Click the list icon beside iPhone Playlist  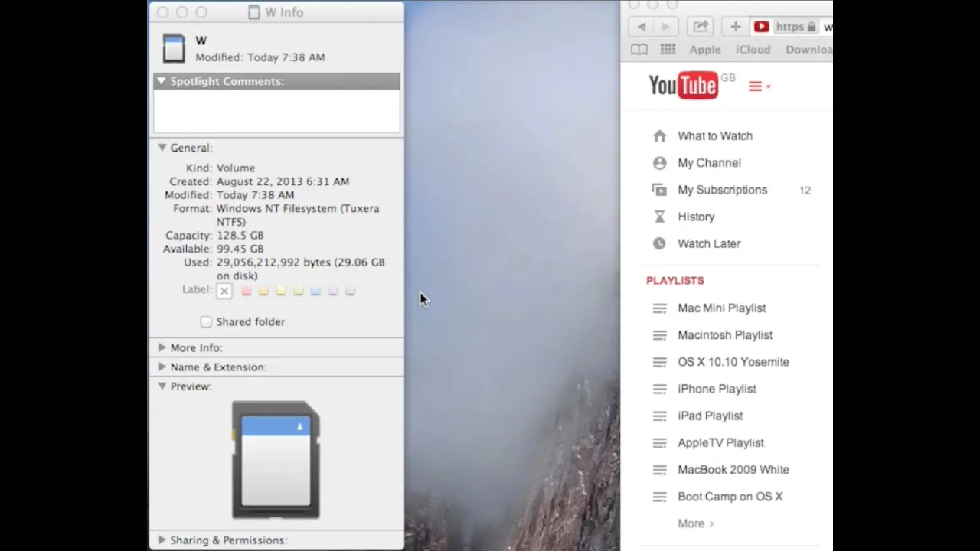659,389
